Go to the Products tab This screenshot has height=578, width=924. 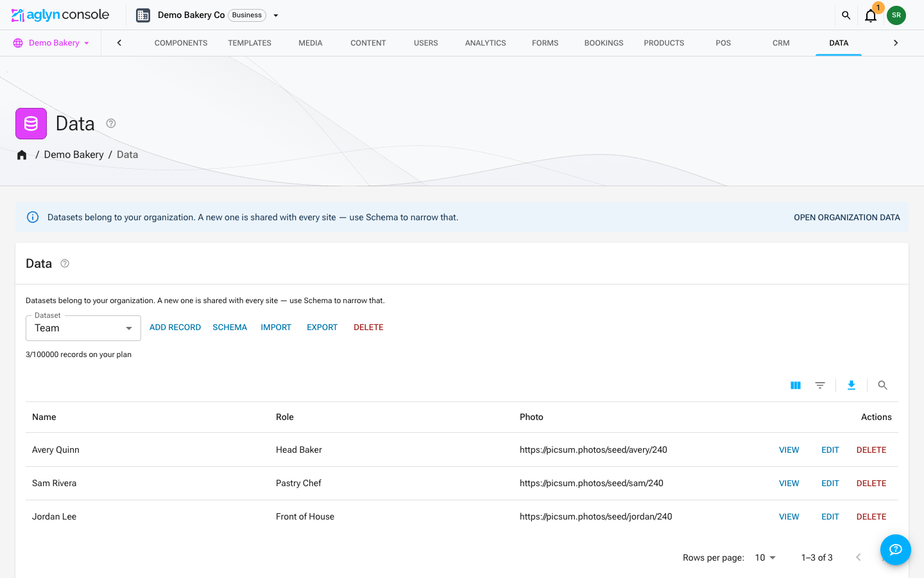pyautogui.click(x=664, y=43)
